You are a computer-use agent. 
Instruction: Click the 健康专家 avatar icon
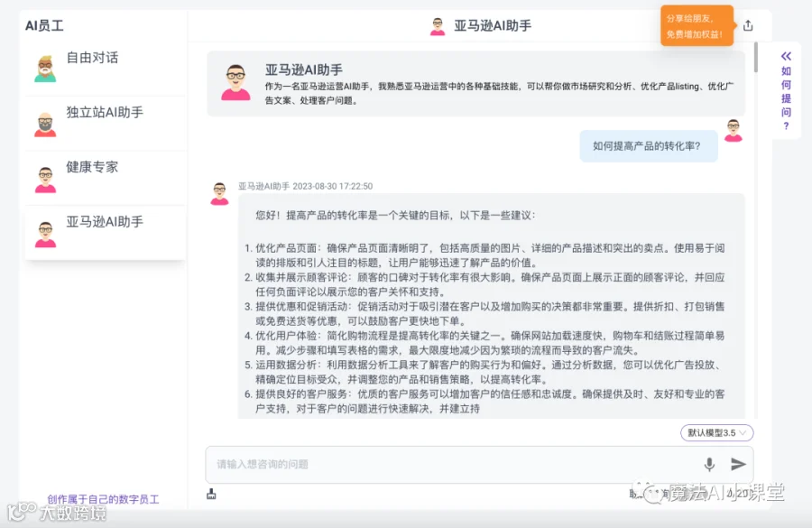[x=46, y=180]
